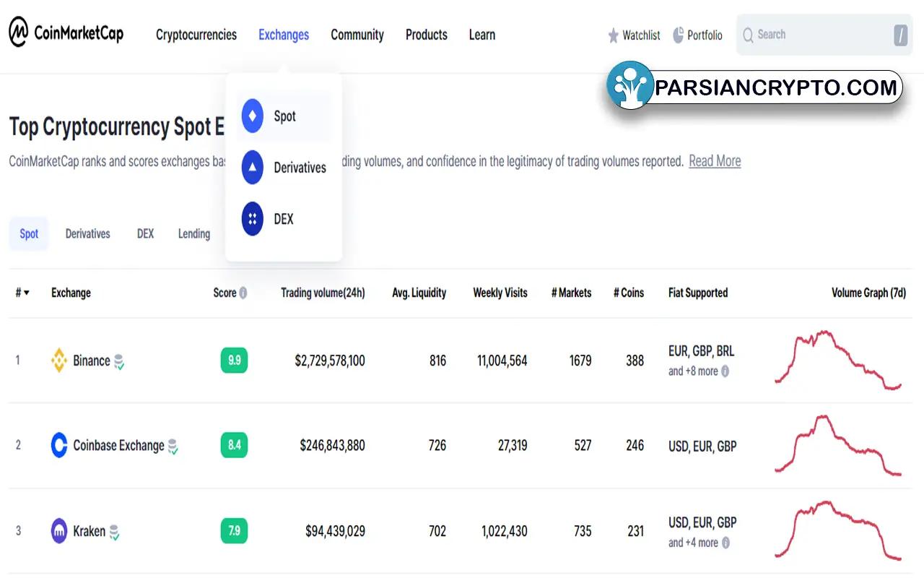Viewport: 924px width, 578px height.
Task: Click the verified badge next to Kraken
Action: pos(114,532)
